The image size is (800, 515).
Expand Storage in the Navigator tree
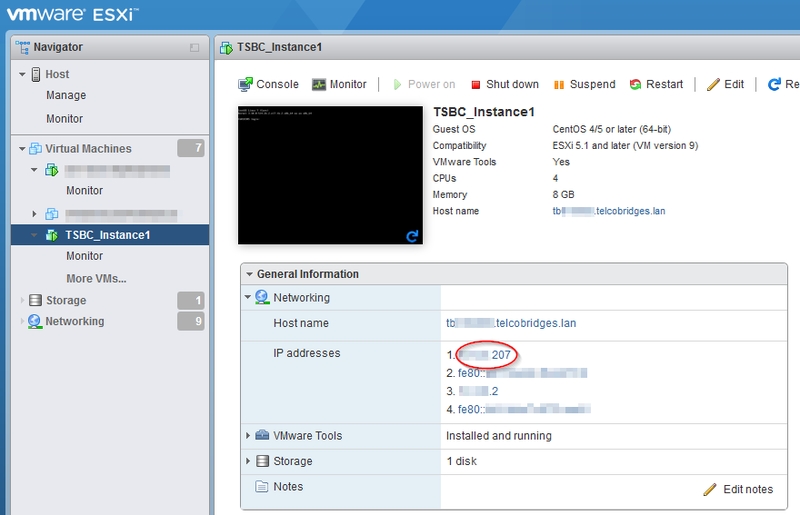[23, 300]
